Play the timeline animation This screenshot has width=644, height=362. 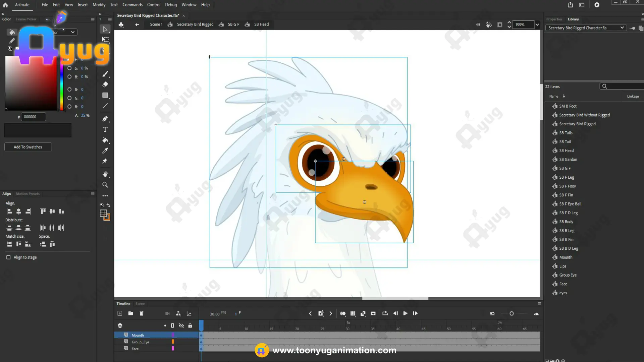[405, 313]
